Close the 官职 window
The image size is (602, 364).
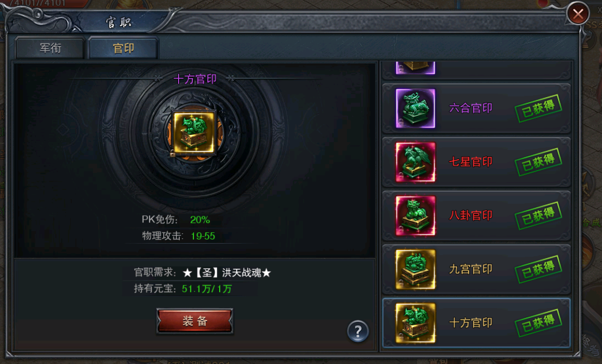click(578, 14)
